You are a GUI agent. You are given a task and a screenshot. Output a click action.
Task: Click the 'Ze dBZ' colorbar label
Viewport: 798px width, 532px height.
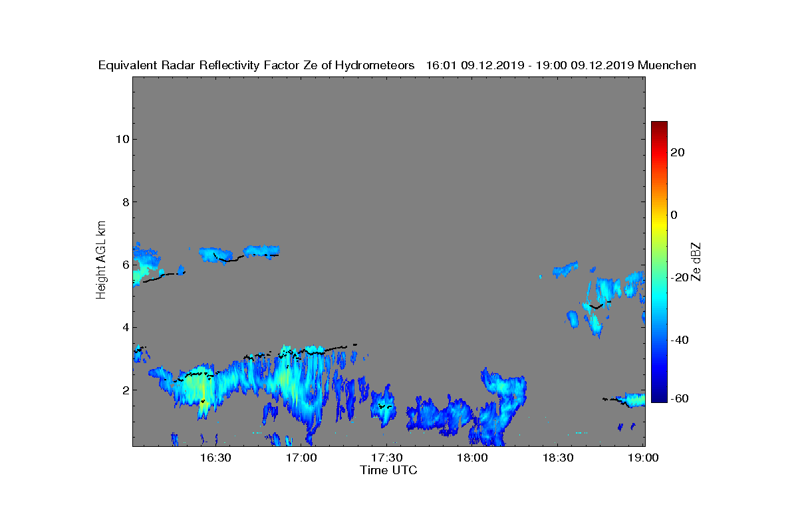tap(697, 261)
